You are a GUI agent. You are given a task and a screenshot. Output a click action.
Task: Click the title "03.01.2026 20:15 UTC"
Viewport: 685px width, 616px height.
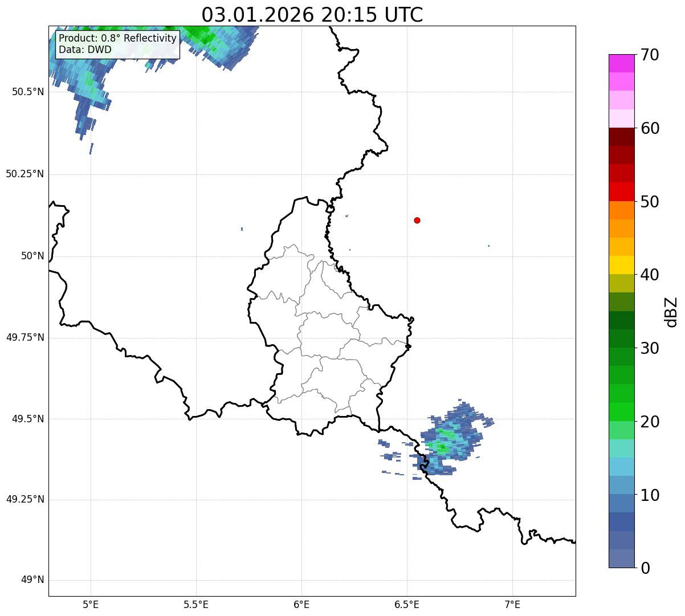click(x=312, y=15)
